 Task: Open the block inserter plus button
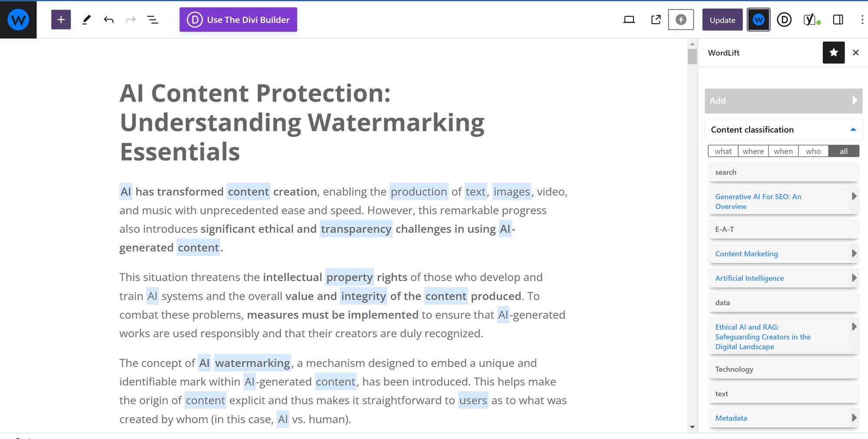pos(61,20)
